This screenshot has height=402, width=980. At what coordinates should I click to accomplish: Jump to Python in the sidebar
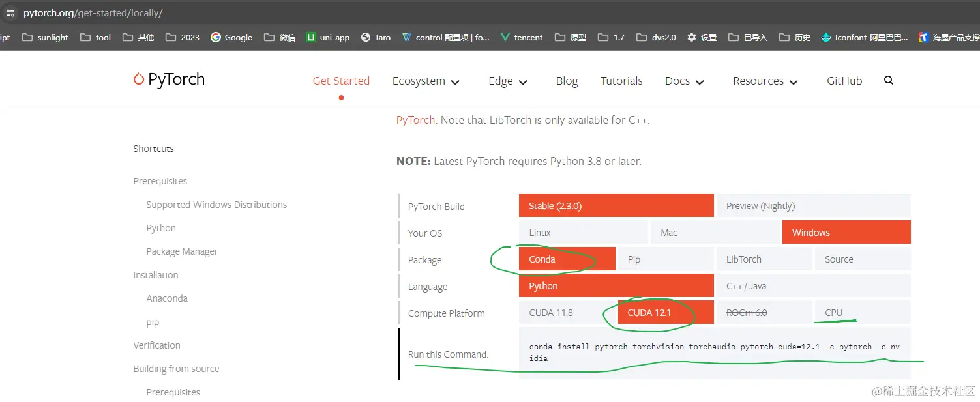pos(161,227)
